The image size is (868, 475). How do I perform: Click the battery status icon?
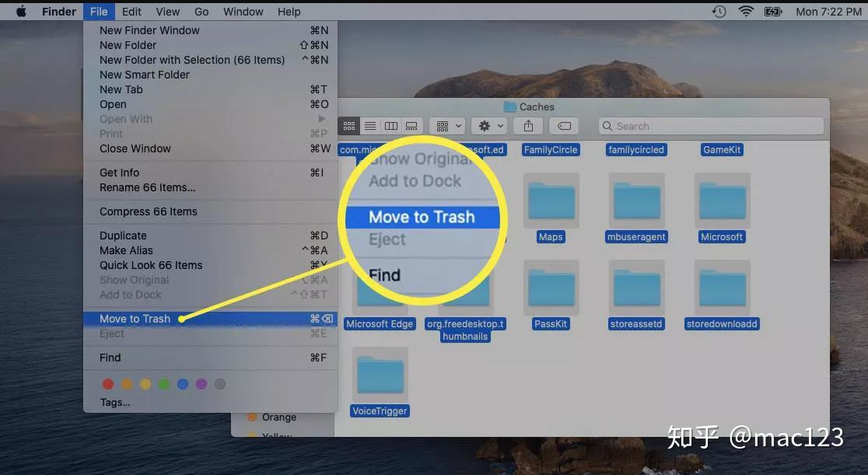(773, 12)
